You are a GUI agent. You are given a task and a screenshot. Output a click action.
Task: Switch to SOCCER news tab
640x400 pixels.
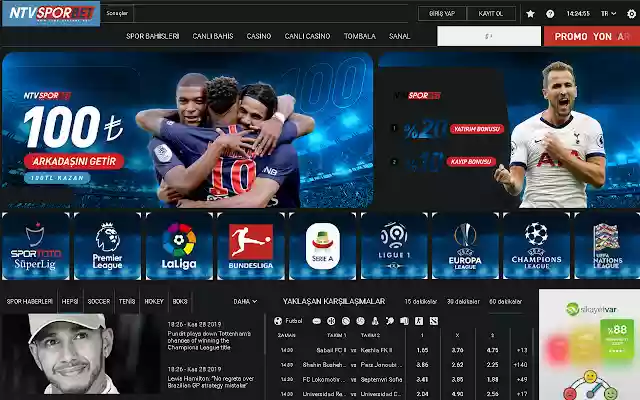99,302
